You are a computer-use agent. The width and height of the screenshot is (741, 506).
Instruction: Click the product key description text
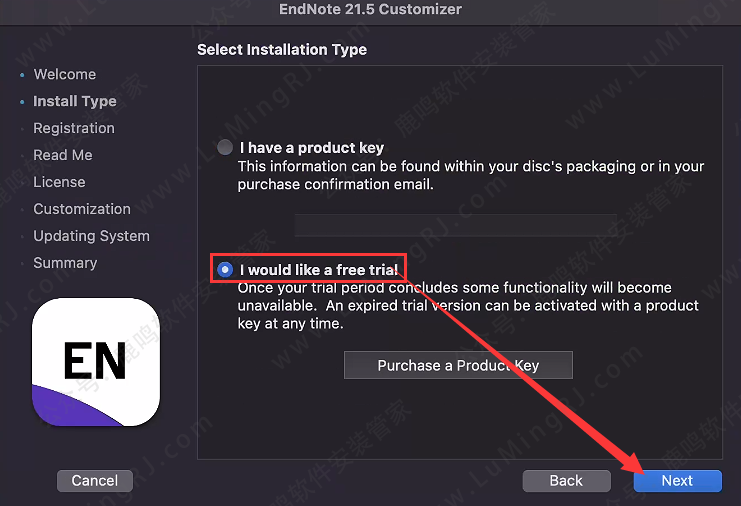470,175
